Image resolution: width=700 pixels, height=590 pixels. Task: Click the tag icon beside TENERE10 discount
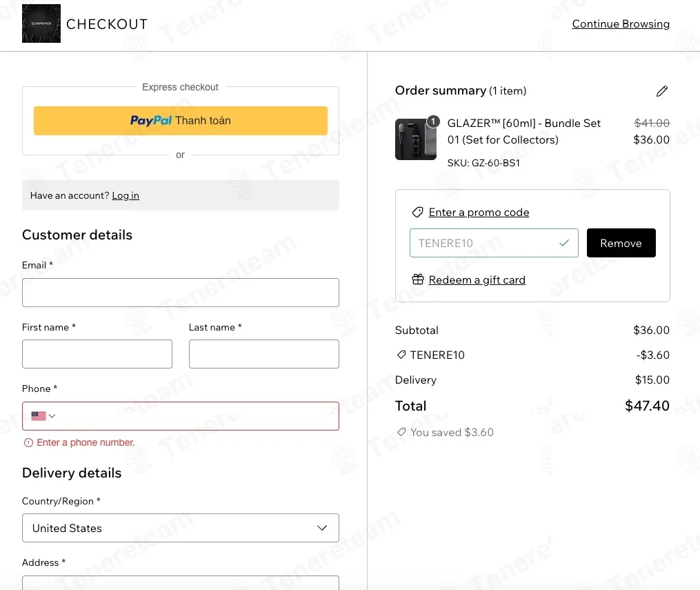coord(401,355)
